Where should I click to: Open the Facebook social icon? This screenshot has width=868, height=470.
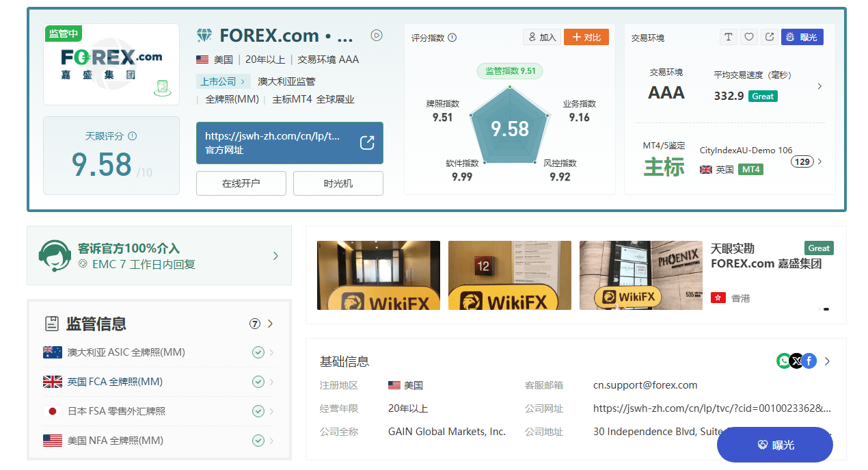(x=809, y=361)
